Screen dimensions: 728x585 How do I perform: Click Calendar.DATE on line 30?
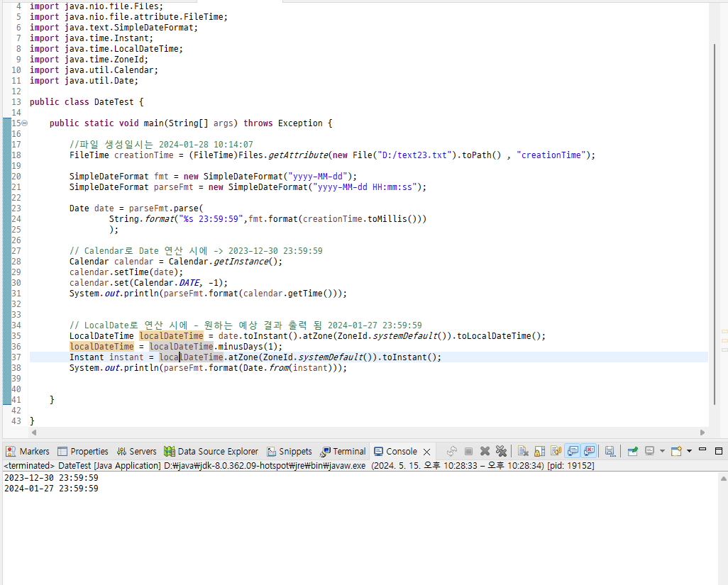(x=167, y=282)
